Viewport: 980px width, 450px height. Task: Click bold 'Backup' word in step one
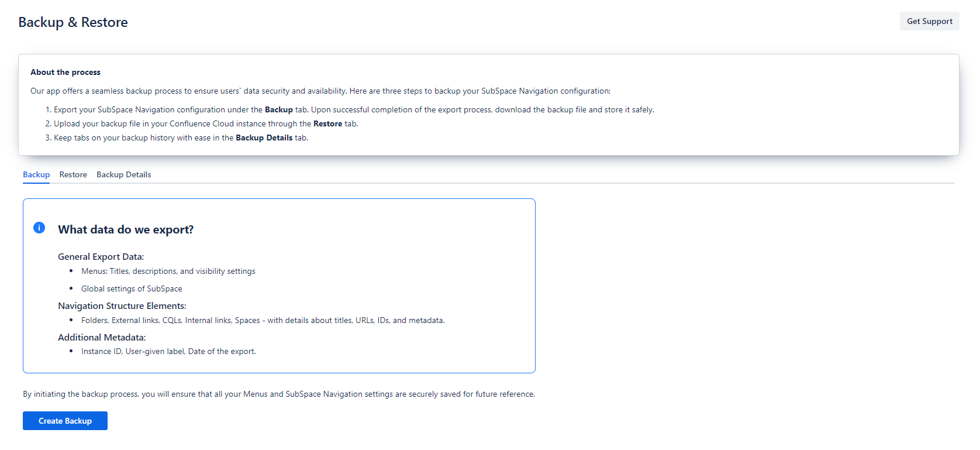[x=278, y=109]
